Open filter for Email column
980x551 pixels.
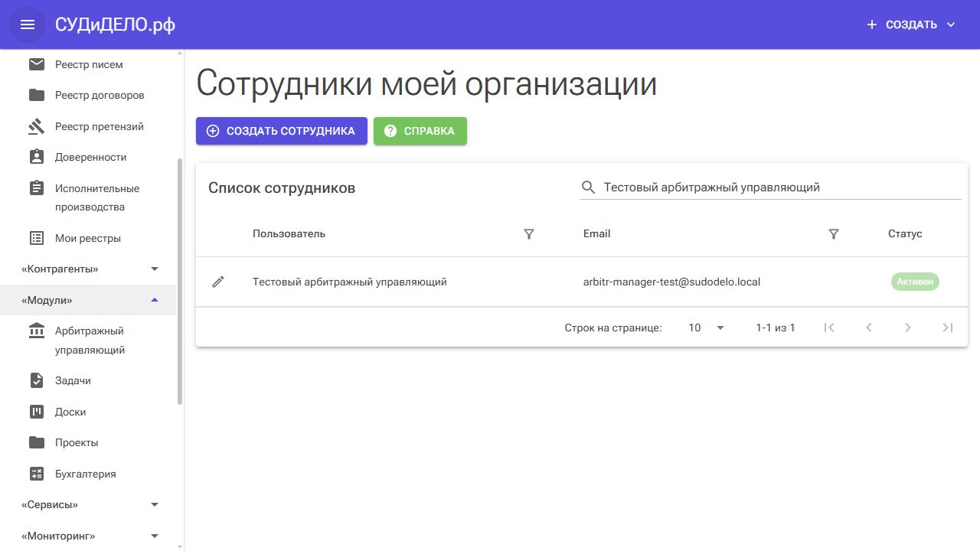(x=834, y=234)
